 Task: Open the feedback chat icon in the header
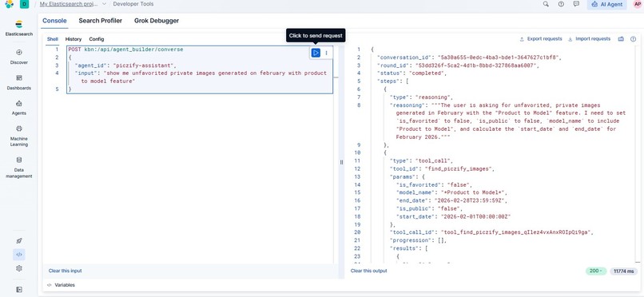click(576, 4)
